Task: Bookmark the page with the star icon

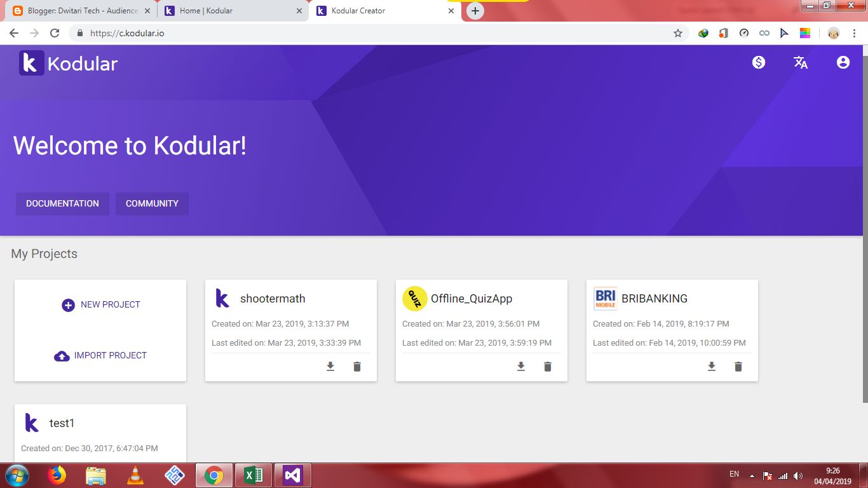Action: point(678,32)
